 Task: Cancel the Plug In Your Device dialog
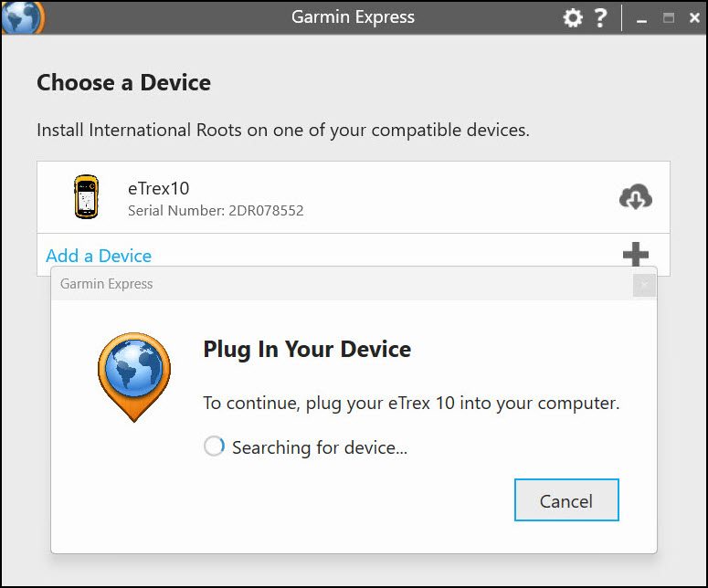point(566,500)
